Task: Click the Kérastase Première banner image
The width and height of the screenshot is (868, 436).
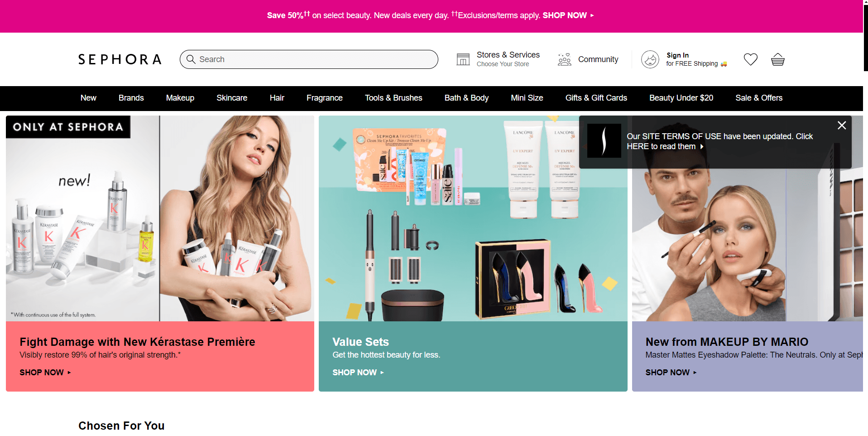Action: pos(160,218)
